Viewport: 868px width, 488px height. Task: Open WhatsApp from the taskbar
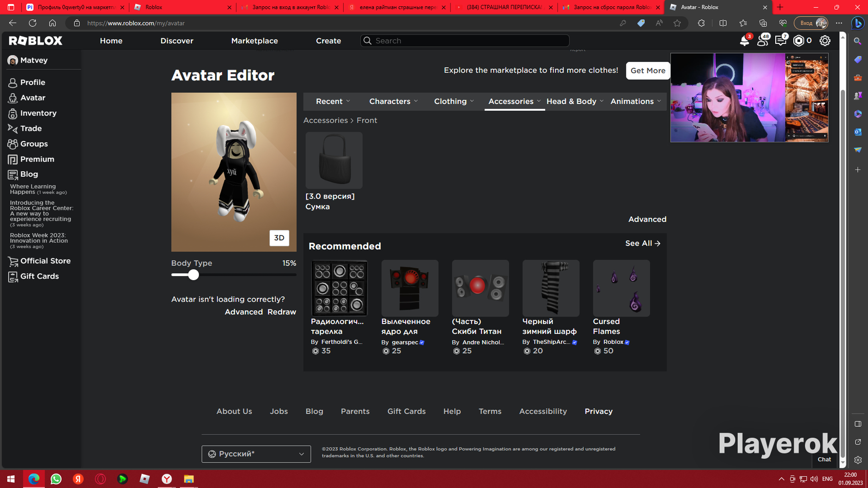56,479
